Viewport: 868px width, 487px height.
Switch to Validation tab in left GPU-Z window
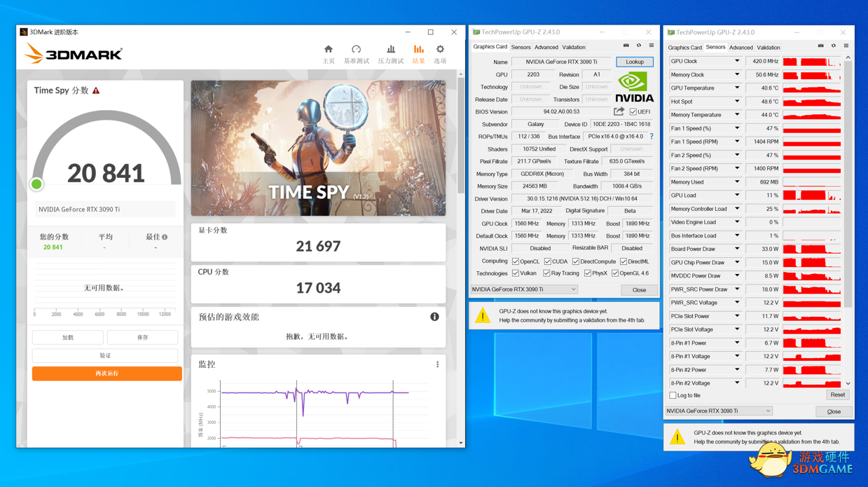574,48
